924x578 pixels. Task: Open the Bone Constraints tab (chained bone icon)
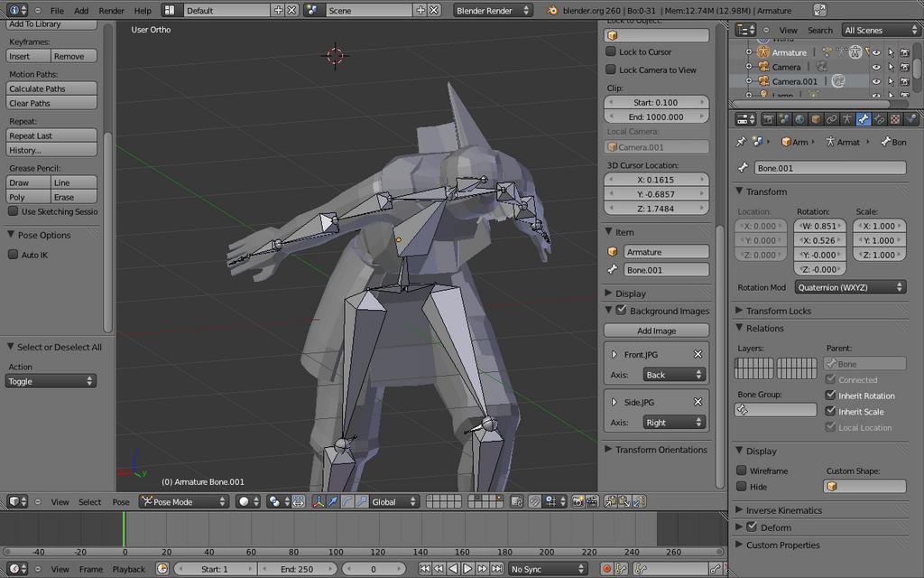[x=879, y=118]
